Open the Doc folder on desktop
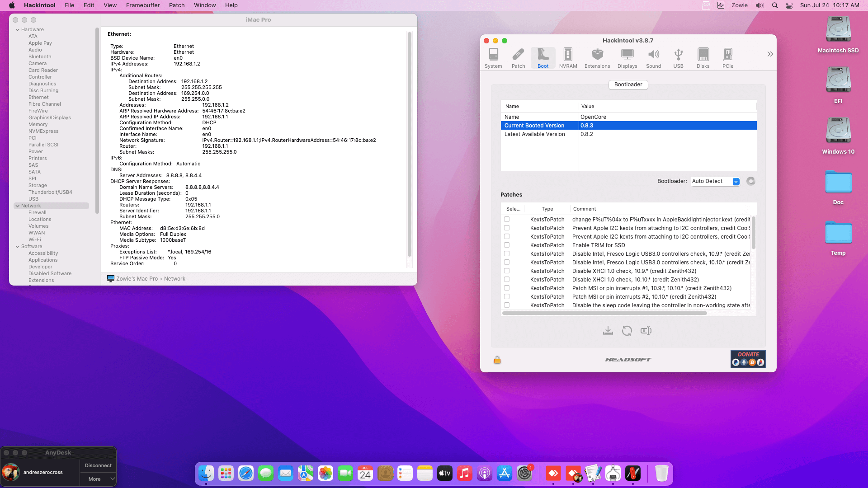 838,187
